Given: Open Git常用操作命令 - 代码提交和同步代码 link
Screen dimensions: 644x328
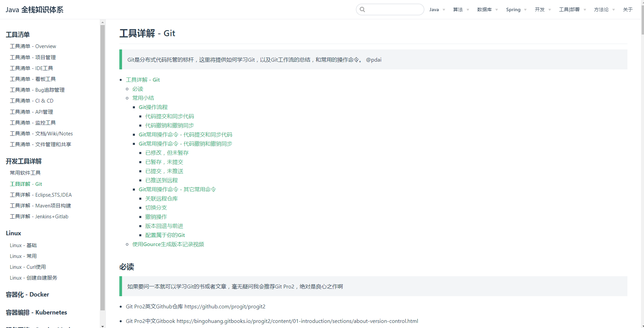Looking at the screenshot, I should point(186,134).
